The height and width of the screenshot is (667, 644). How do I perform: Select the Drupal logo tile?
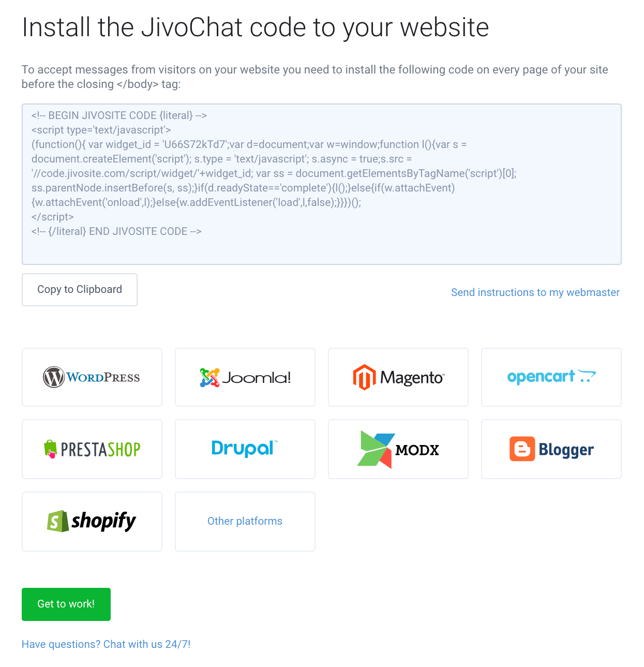tap(245, 449)
